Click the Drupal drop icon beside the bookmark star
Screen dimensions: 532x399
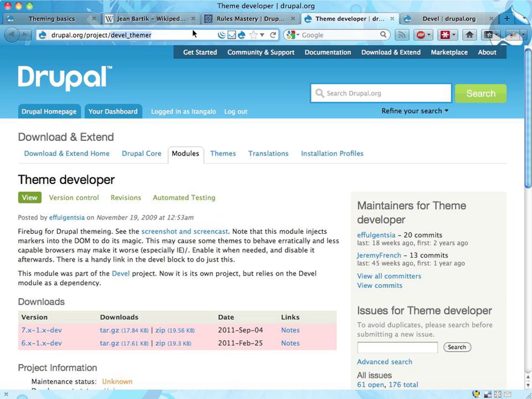(x=241, y=35)
